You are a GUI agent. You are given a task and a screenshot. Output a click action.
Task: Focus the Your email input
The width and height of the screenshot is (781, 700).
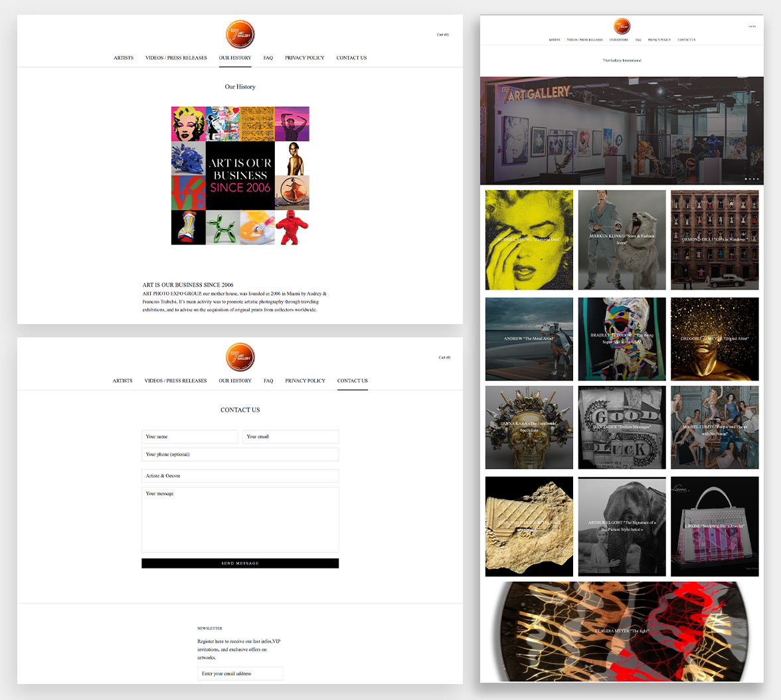point(290,436)
